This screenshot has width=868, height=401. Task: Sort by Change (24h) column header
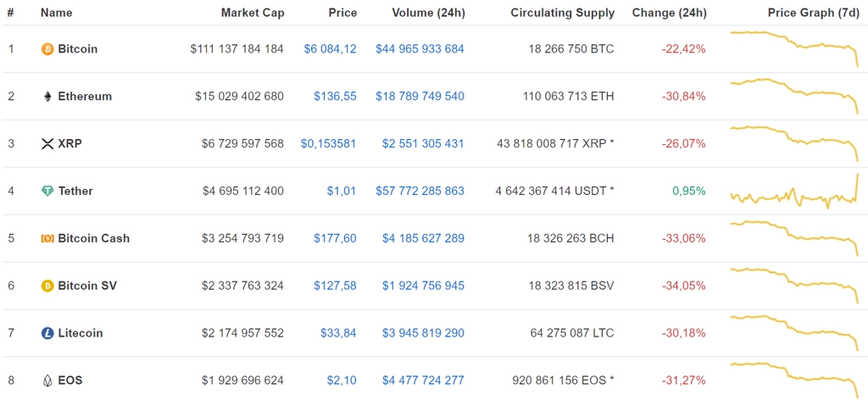point(669,13)
